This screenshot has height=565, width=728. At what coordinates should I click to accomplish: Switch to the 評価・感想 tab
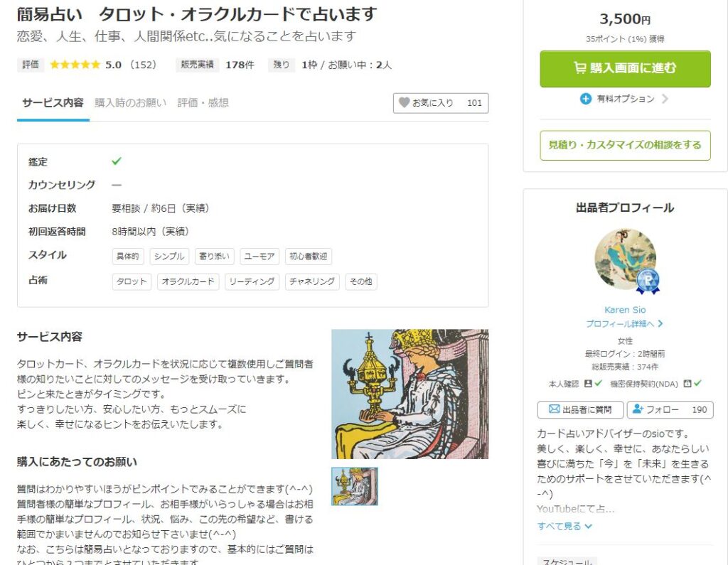(203, 102)
